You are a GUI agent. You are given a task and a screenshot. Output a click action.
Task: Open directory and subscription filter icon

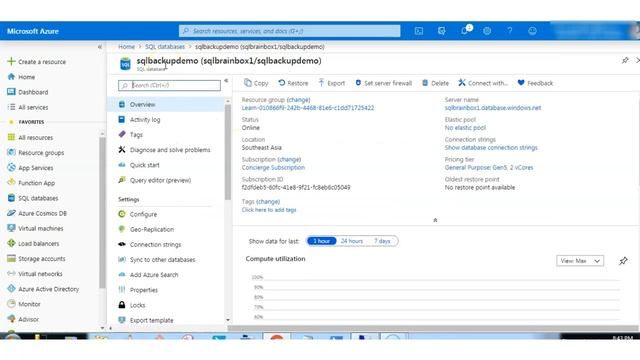441,31
